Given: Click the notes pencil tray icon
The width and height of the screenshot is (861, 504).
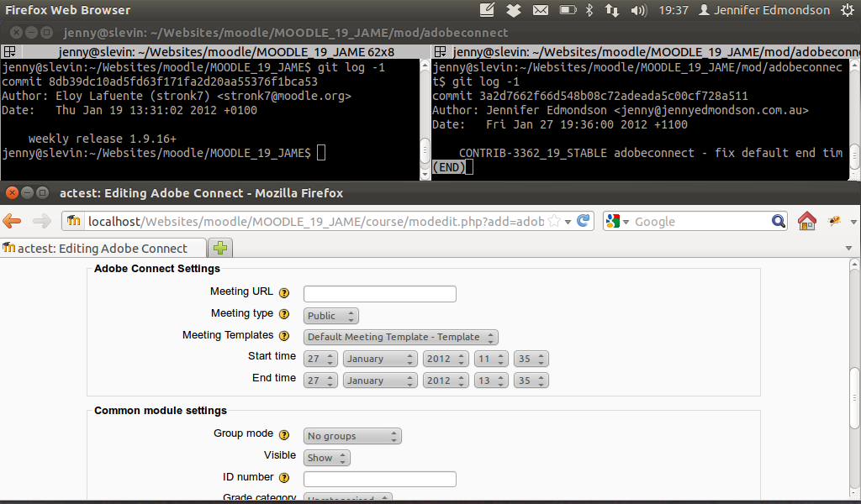Looking at the screenshot, I should coord(487,9).
